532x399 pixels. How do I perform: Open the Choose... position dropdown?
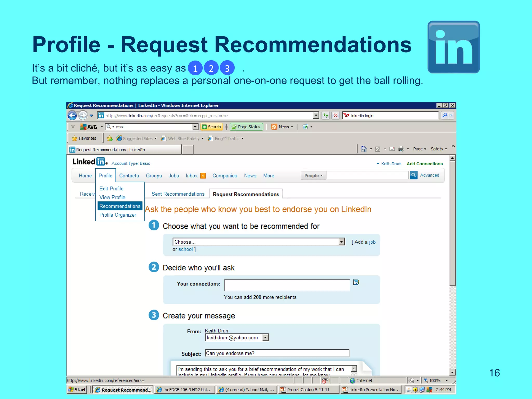pos(259,242)
